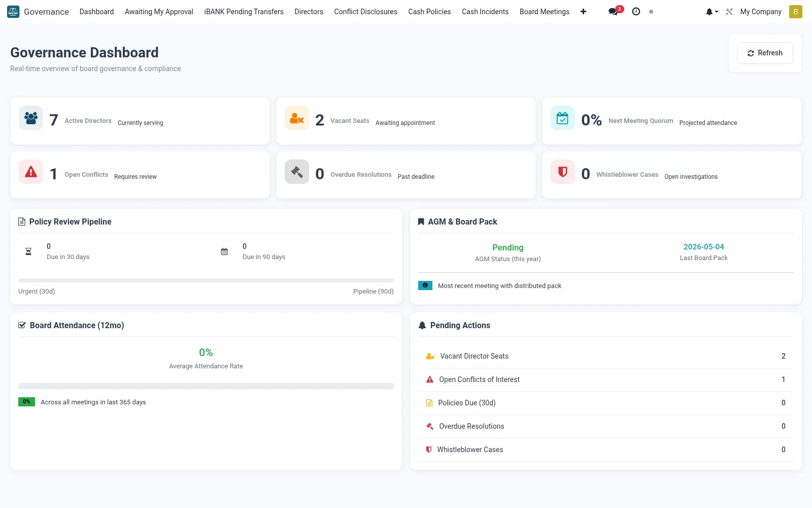Open Vacant Director Seats pending action
Screen dimensions: 812x508
coord(606,356)
